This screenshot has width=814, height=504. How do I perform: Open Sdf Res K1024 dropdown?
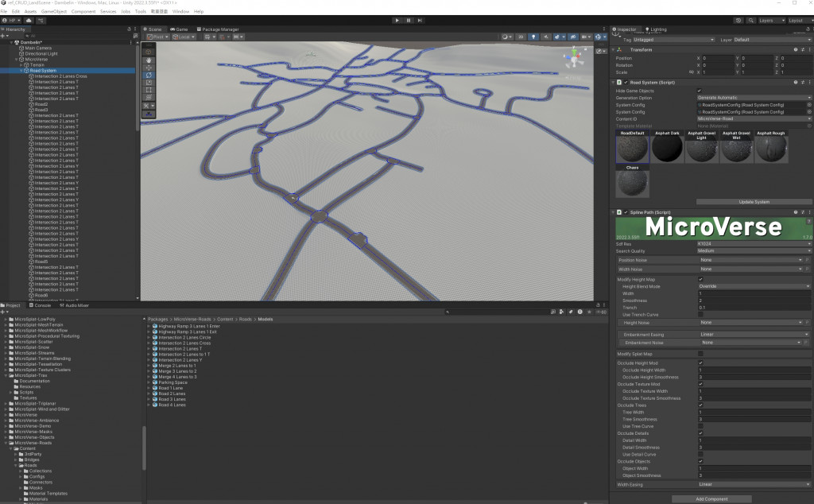(754, 244)
